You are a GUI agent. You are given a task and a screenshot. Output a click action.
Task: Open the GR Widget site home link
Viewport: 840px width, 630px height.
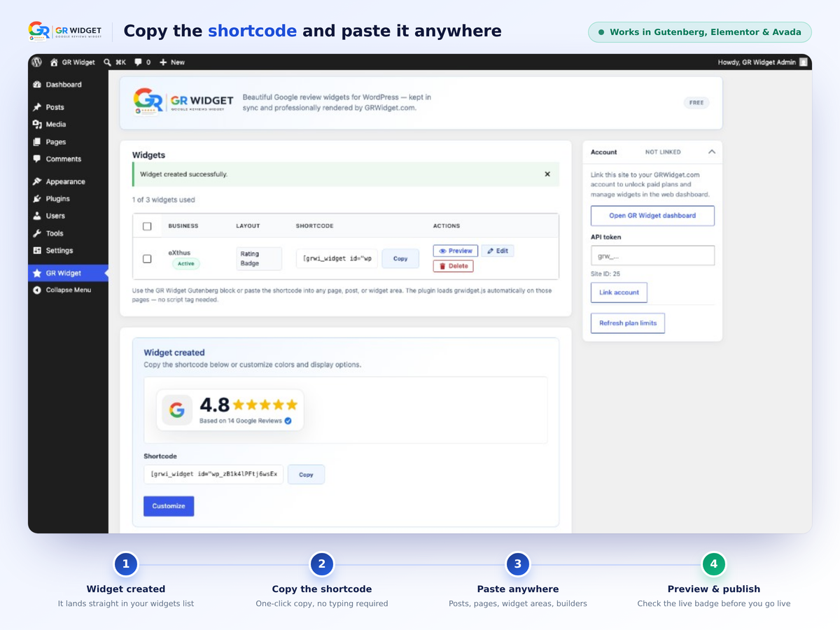[72, 62]
